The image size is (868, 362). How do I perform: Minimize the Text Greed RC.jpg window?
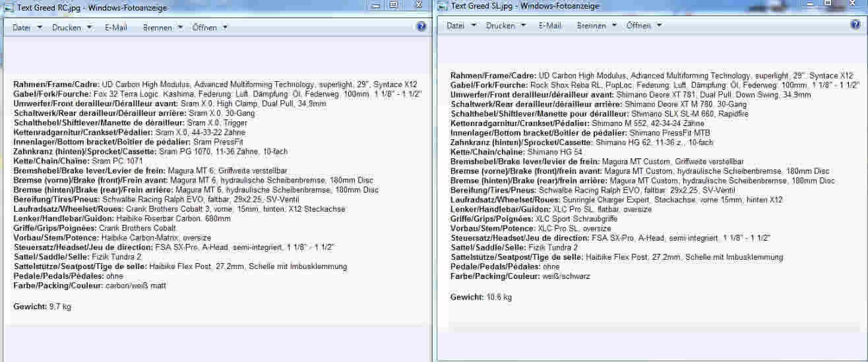[x=376, y=5]
